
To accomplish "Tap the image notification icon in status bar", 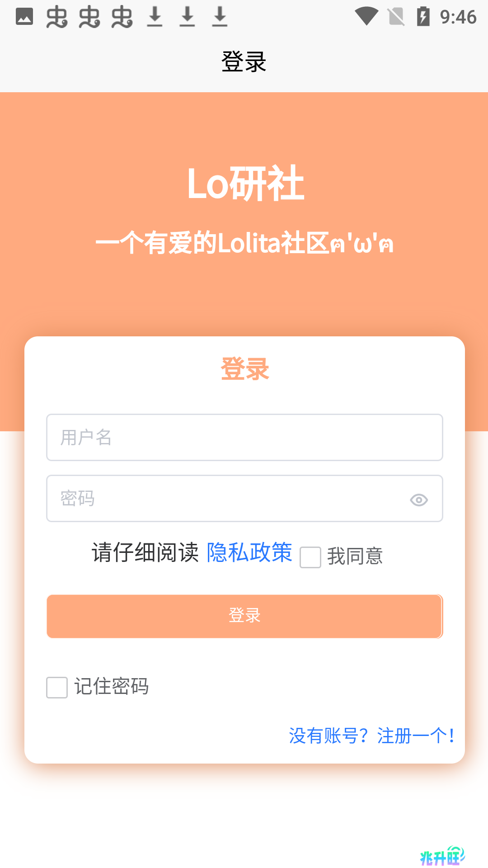I will pos(24,17).
